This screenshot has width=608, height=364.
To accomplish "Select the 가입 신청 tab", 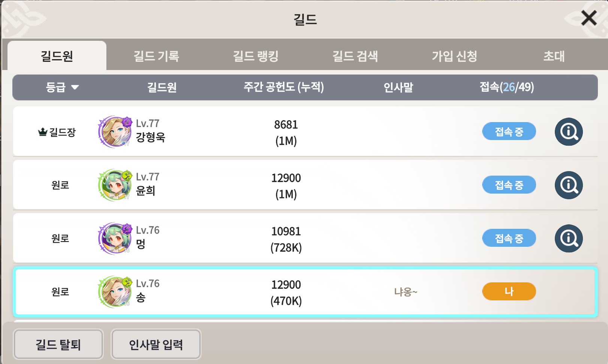I will click(454, 56).
